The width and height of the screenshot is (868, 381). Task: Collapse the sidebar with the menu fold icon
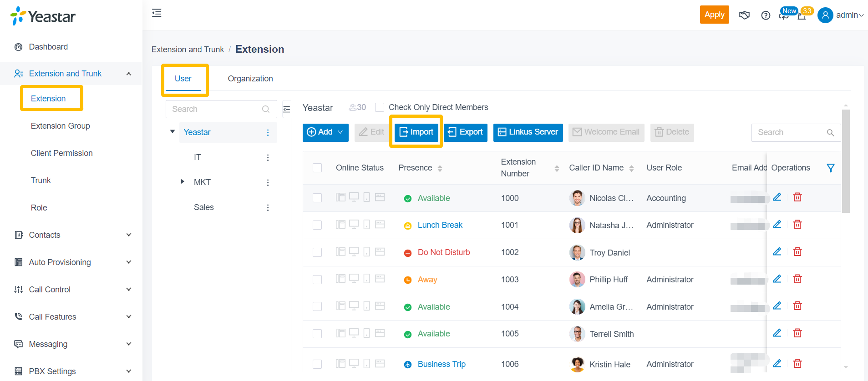[x=157, y=13]
